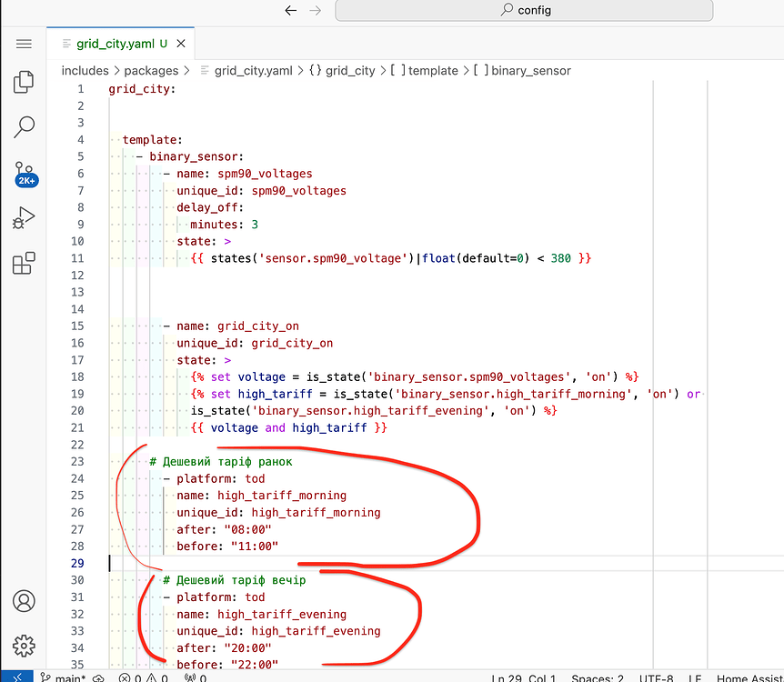Open the Explorer files view

coord(24,82)
